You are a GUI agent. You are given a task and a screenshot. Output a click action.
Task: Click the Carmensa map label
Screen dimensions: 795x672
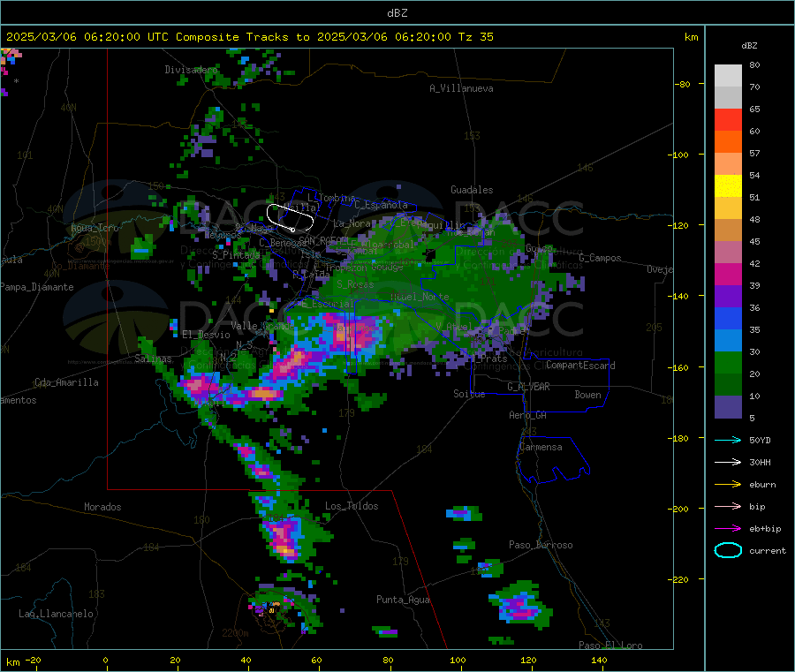pos(541,447)
